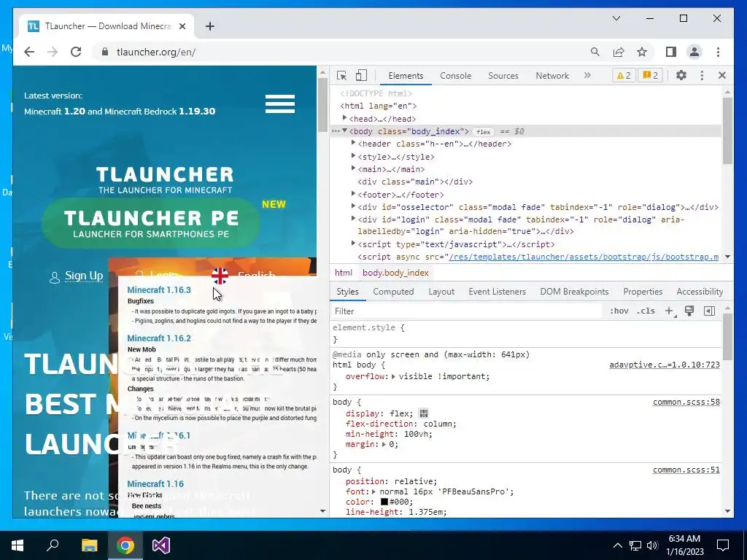Image resolution: width=747 pixels, height=560 pixels.
Task: Open the flexbox editor icon beside display: flex
Action: pos(423,413)
